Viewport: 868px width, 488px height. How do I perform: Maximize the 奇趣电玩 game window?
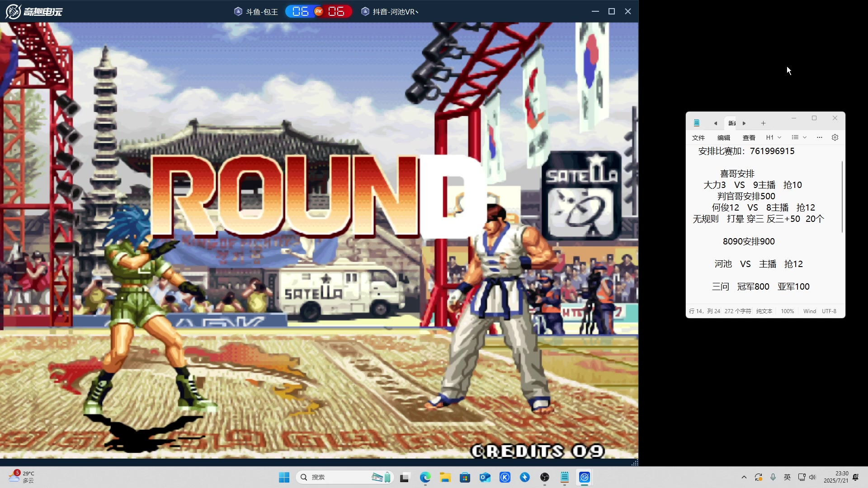pos(612,11)
